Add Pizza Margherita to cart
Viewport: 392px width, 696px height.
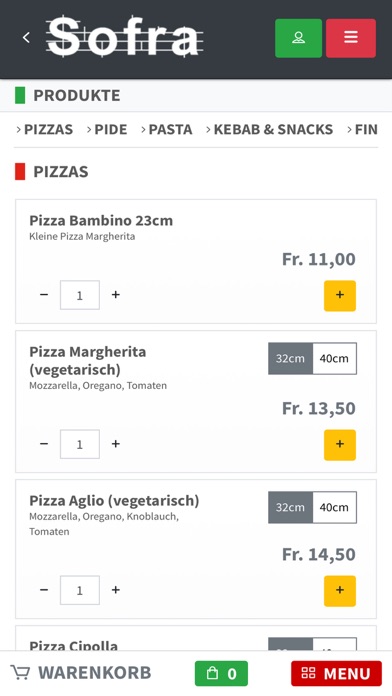pyautogui.click(x=340, y=445)
